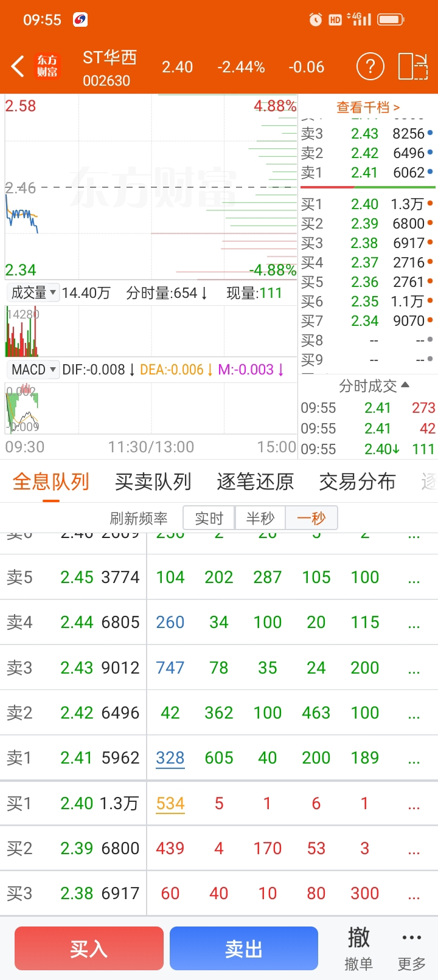Tap the red 买入 button

pos(89,948)
